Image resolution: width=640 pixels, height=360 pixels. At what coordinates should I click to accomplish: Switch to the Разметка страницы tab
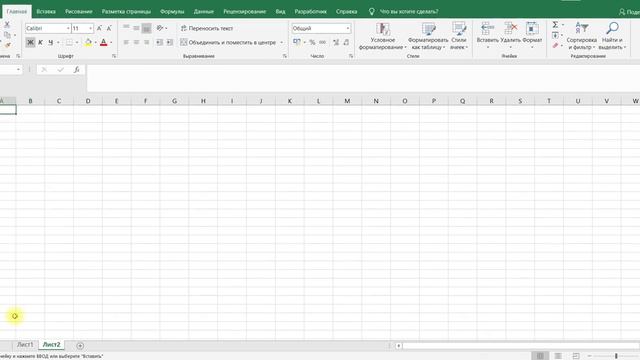click(x=126, y=11)
